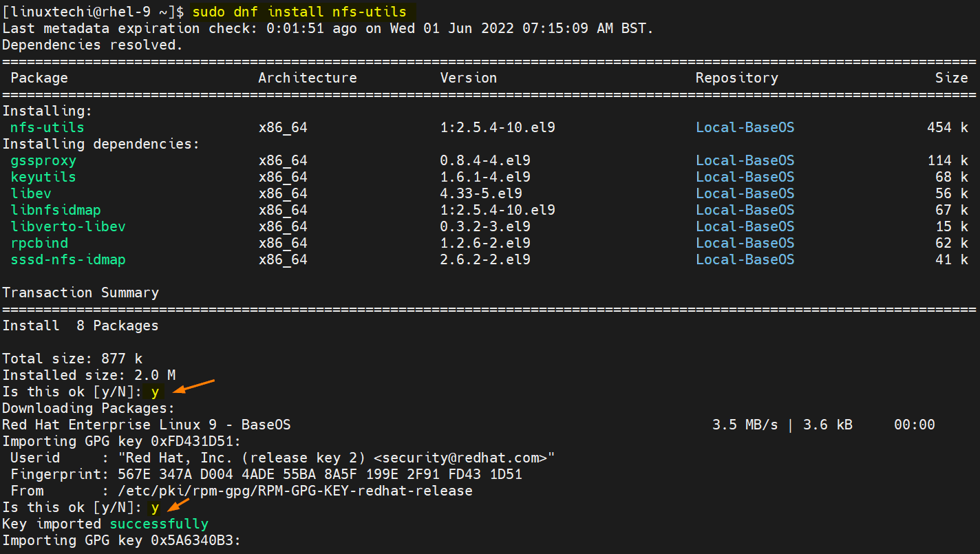Select the rpcbind package name
The image size is (980, 554).
39,243
